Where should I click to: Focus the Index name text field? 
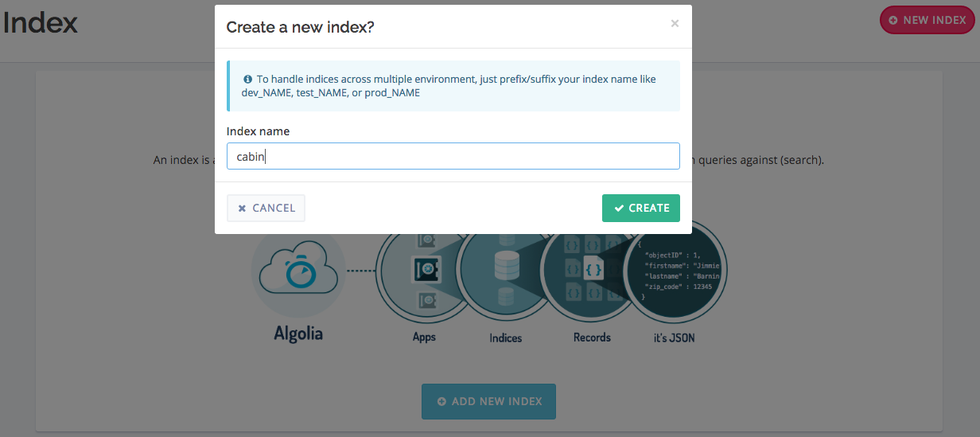click(453, 156)
